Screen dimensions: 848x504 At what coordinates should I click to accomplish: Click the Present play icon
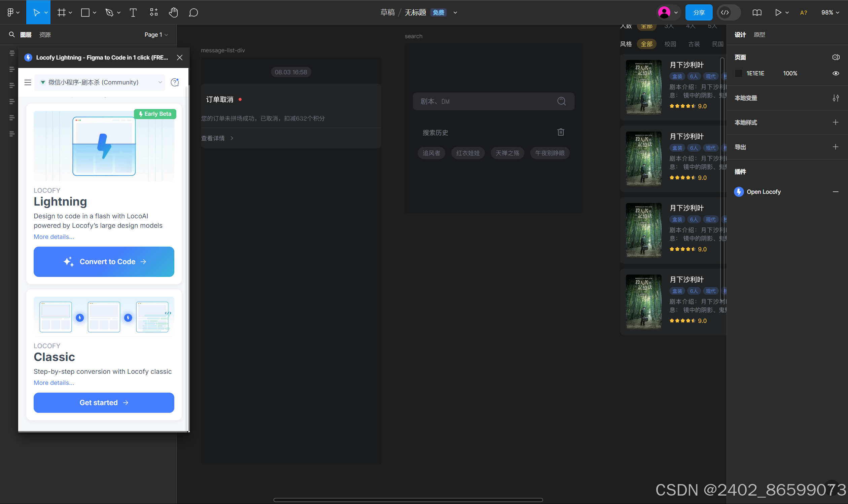tap(778, 12)
